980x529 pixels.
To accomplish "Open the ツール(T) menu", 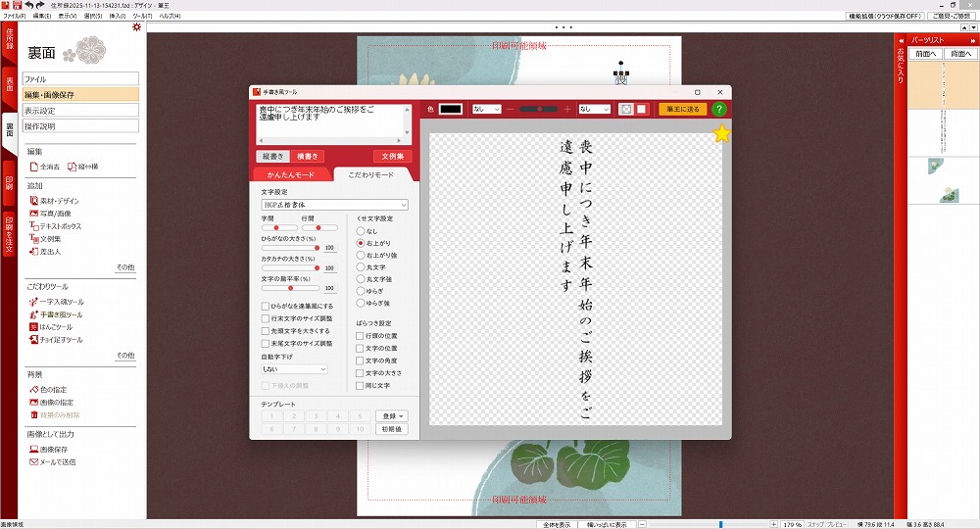I will (142, 16).
